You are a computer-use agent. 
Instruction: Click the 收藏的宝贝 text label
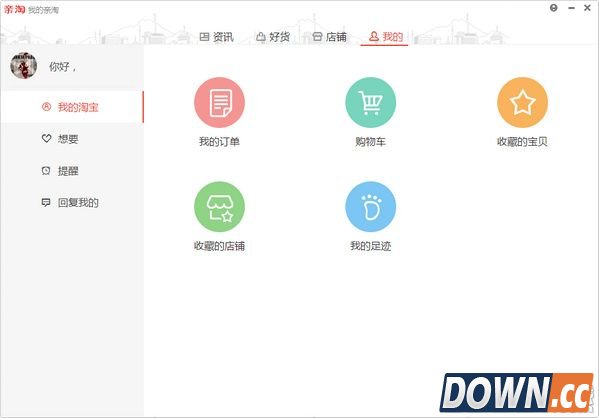point(522,142)
